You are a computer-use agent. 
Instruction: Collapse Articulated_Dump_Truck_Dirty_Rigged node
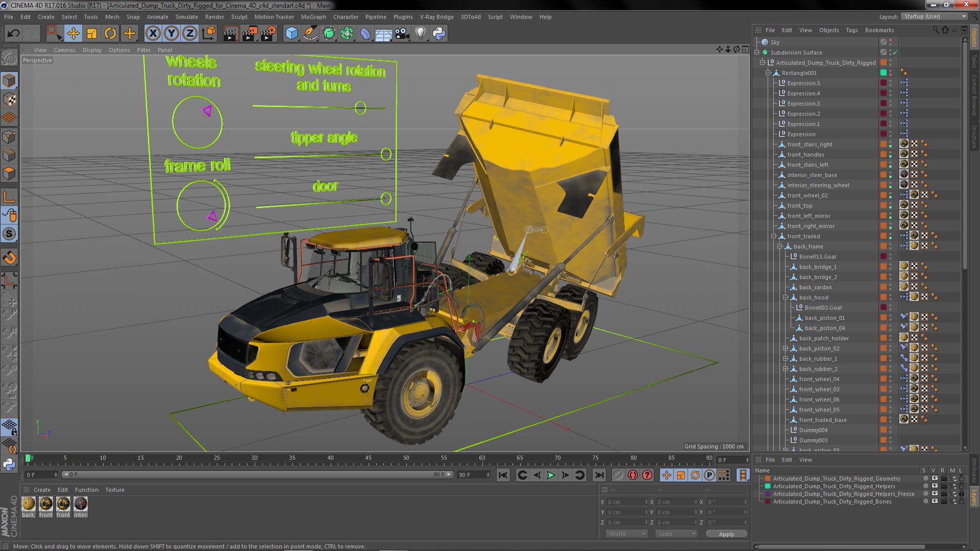[x=763, y=63]
